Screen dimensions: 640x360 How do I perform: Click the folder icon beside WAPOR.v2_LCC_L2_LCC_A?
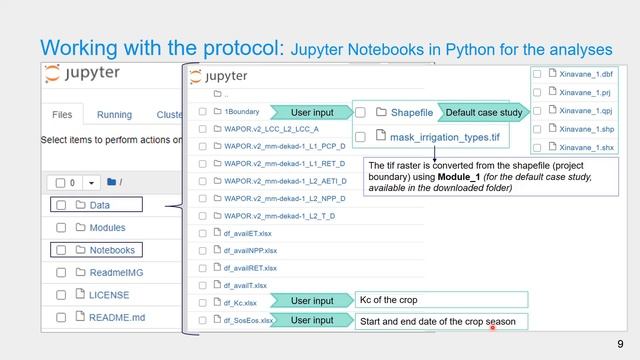point(218,129)
